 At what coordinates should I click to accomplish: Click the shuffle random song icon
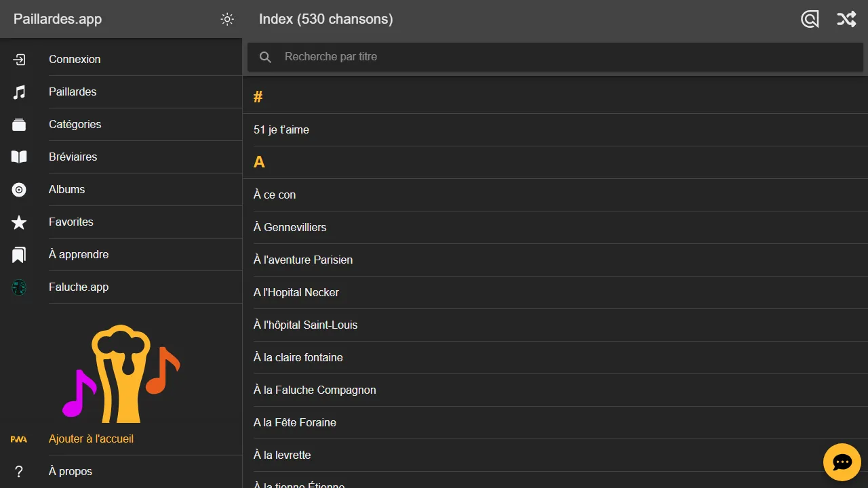pos(846,19)
